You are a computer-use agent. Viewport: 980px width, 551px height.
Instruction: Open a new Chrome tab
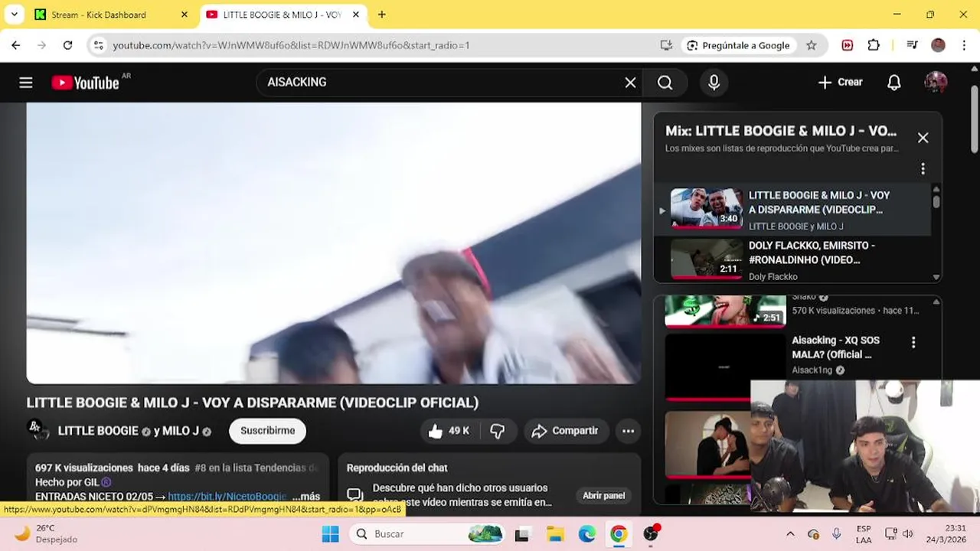point(381,15)
